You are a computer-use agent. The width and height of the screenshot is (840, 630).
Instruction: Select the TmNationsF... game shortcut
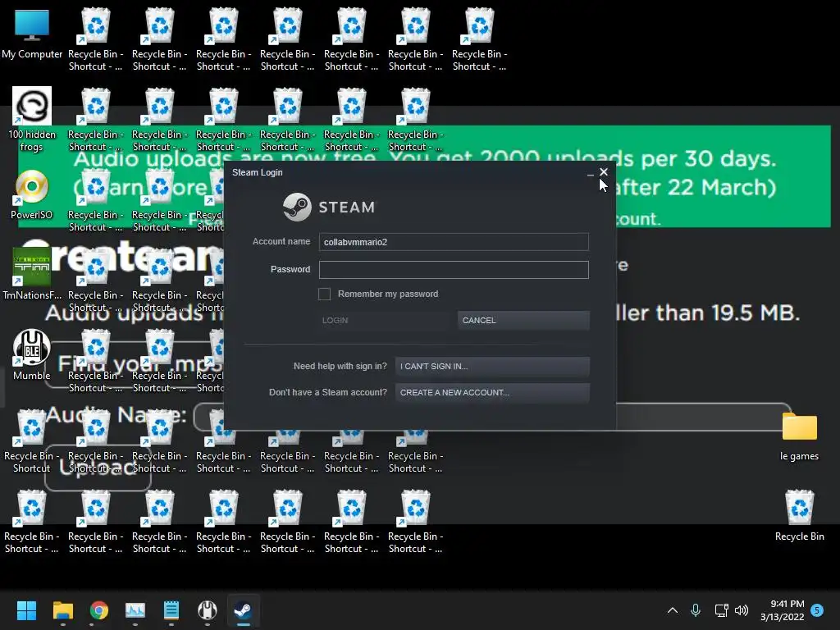32,273
